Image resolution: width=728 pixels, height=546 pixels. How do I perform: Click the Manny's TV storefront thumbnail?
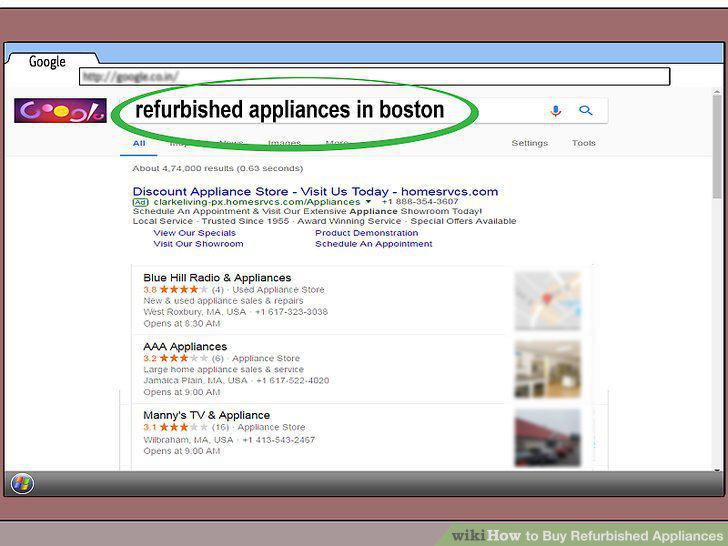click(547, 438)
